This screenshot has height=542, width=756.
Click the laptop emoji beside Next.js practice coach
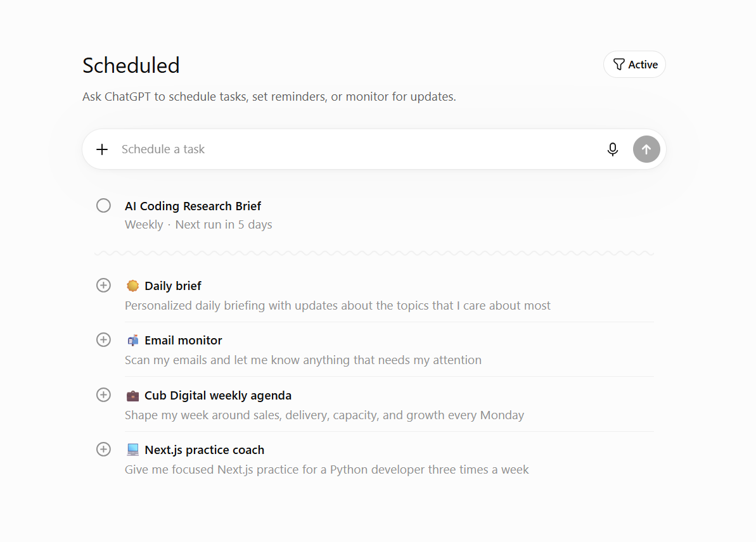(x=132, y=450)
